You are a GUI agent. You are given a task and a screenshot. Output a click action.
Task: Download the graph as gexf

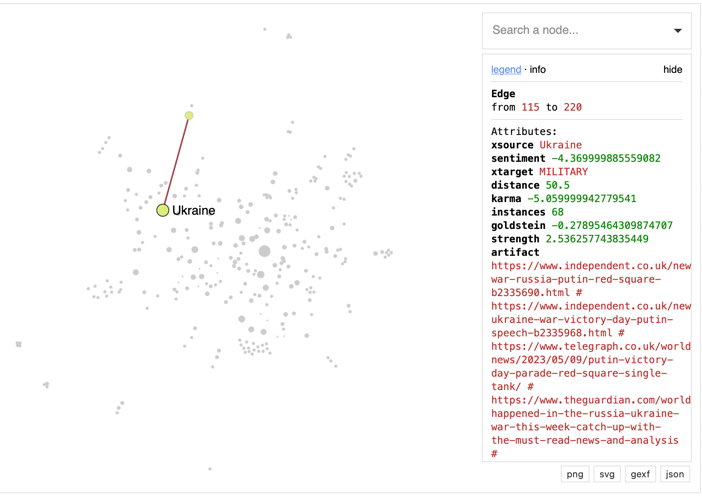[640, 474]
